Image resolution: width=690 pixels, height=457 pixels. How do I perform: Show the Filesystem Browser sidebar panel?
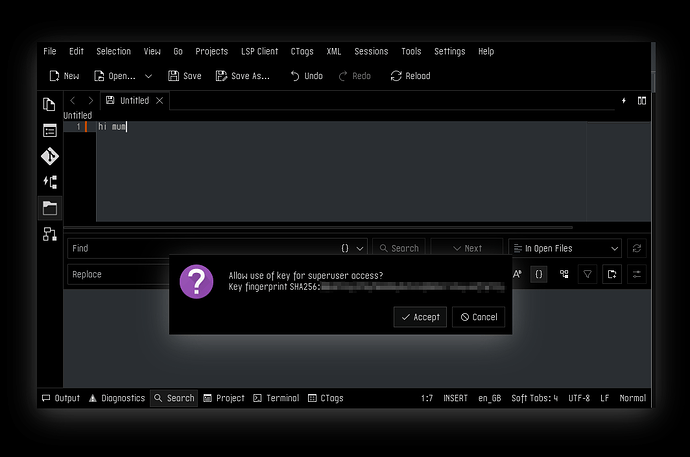pyautogui.click(x=49, y=208)
